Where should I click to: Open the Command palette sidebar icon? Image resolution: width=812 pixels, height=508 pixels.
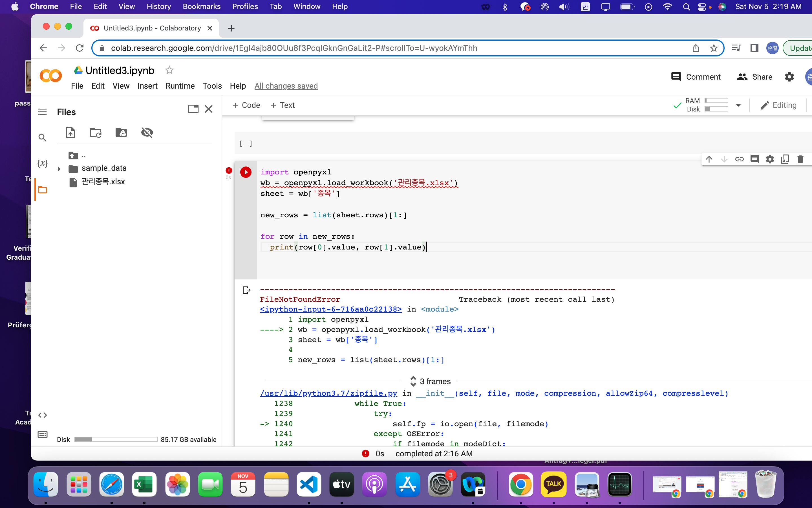[43, 434]
